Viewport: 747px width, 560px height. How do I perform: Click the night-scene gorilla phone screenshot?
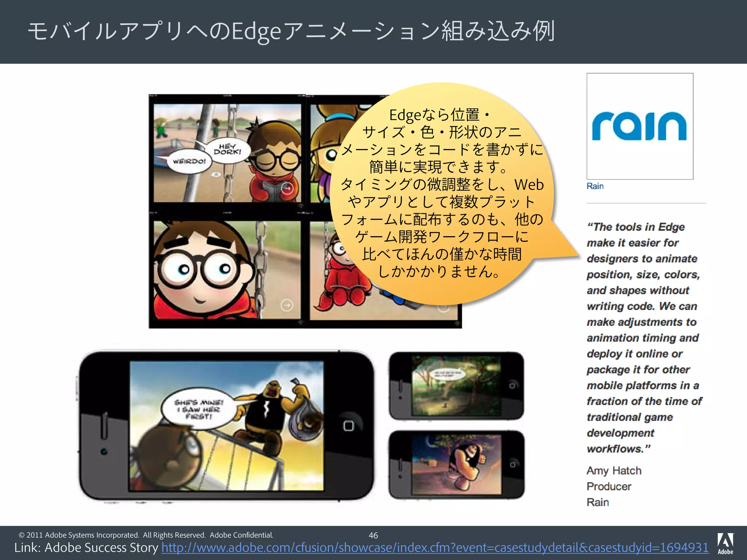(x=456, y=464)
